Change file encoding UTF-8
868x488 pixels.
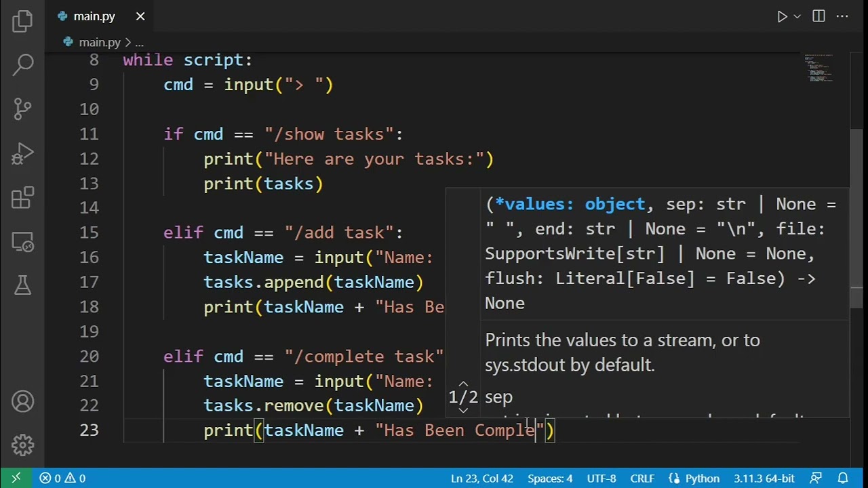click(x=601, y=478)
